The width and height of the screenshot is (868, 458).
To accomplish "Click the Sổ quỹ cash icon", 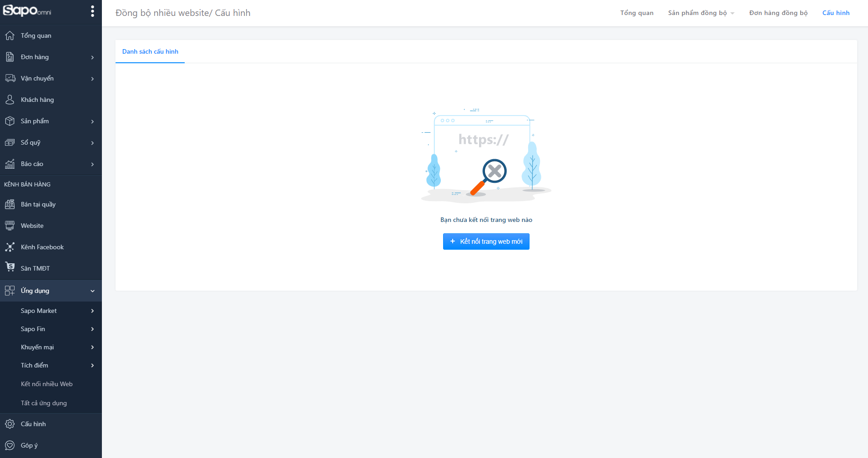I will pyautogui.click(x=10, y=142).
